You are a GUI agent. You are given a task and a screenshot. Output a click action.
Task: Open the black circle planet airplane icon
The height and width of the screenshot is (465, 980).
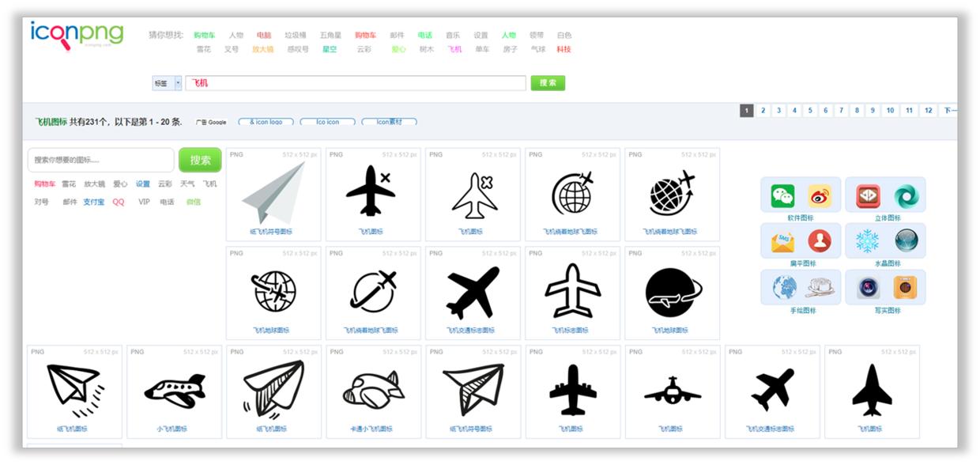673,293
